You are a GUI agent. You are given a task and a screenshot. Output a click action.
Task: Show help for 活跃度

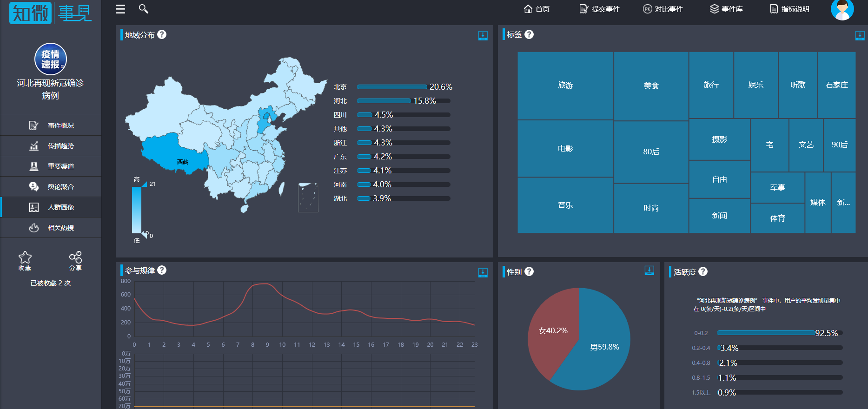(703, 271)
